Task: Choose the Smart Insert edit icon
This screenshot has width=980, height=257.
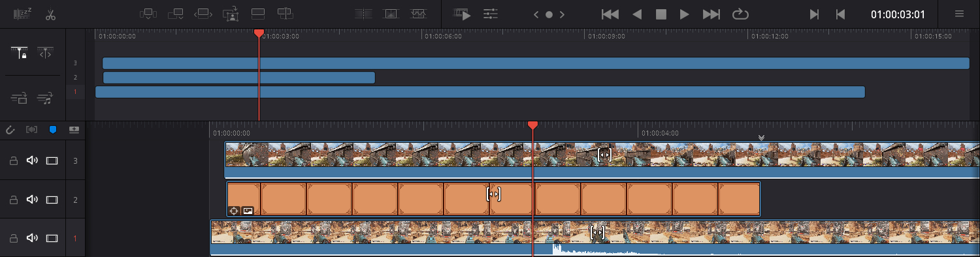Action: pyautogui.click(x=148, y=14)
